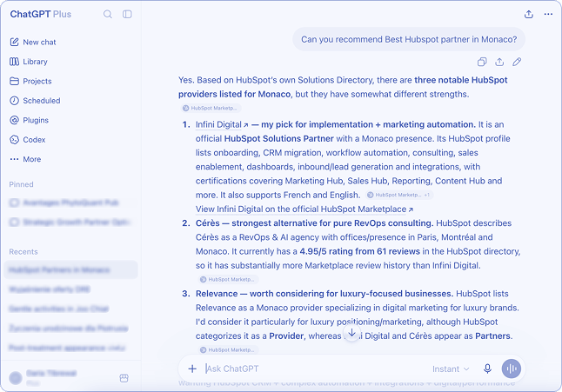Click the New chat pencil icon
562x392 pixels.
14,43
